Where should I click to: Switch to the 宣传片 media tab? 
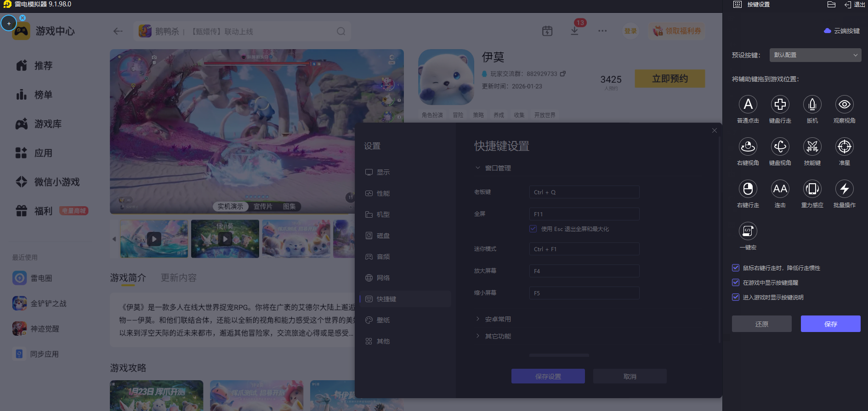click(x=263, y=207)
